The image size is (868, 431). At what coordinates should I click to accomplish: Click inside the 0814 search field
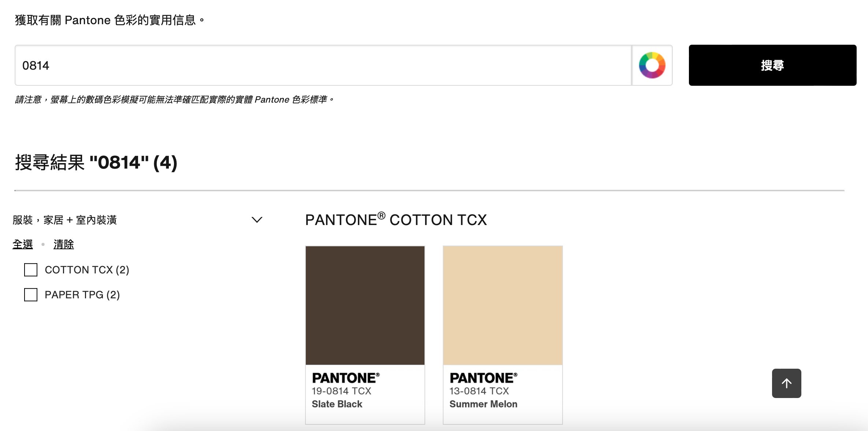[x=322, y=65]
